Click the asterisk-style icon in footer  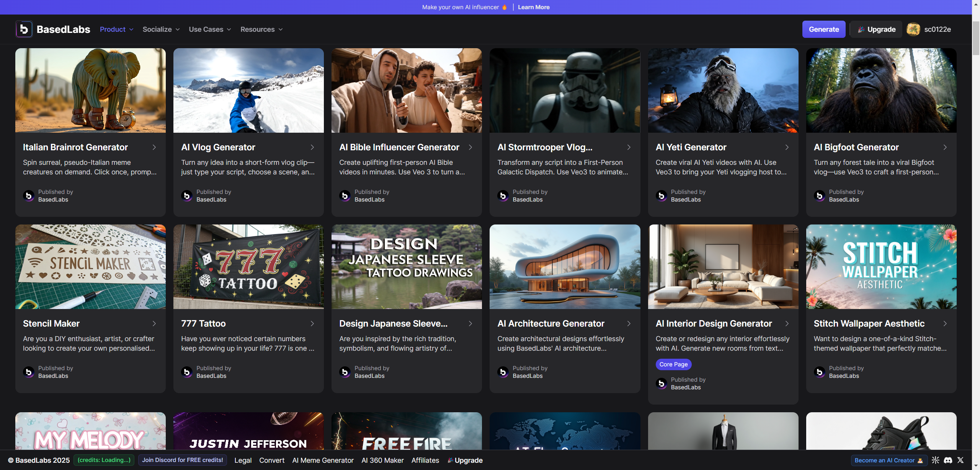936,460
